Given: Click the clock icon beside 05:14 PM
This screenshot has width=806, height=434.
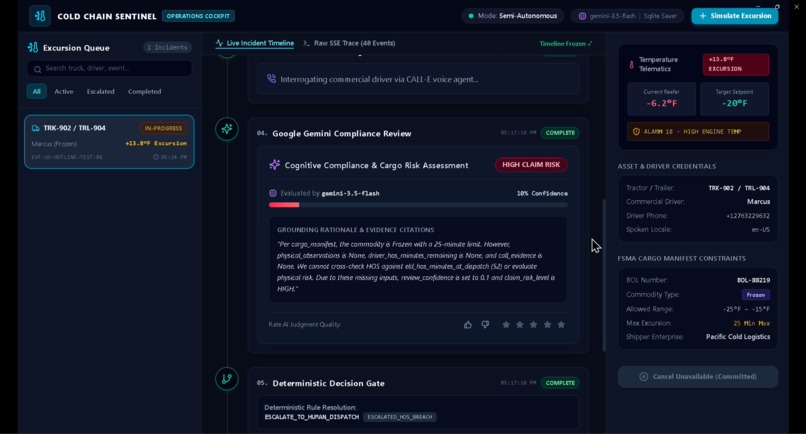Looking at the screenshot, I should [156, 157].
